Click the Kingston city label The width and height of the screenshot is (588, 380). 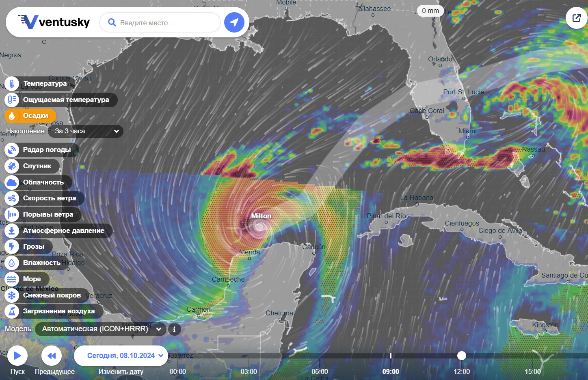coord(545,325)
